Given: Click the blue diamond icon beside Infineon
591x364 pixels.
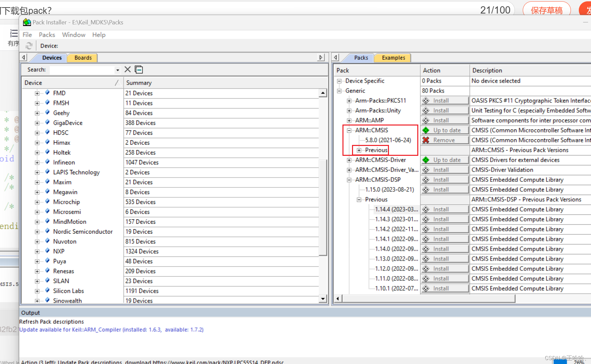Looking at the screenshot, I should coord(47,162).
